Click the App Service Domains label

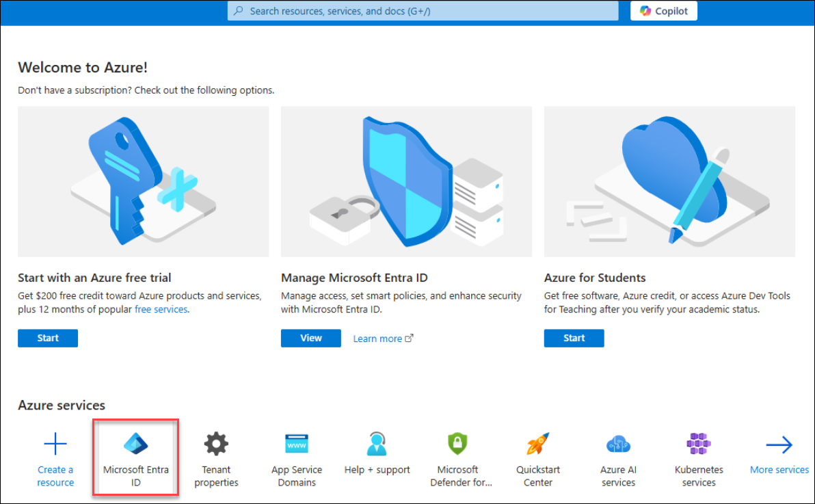[297, 476]
